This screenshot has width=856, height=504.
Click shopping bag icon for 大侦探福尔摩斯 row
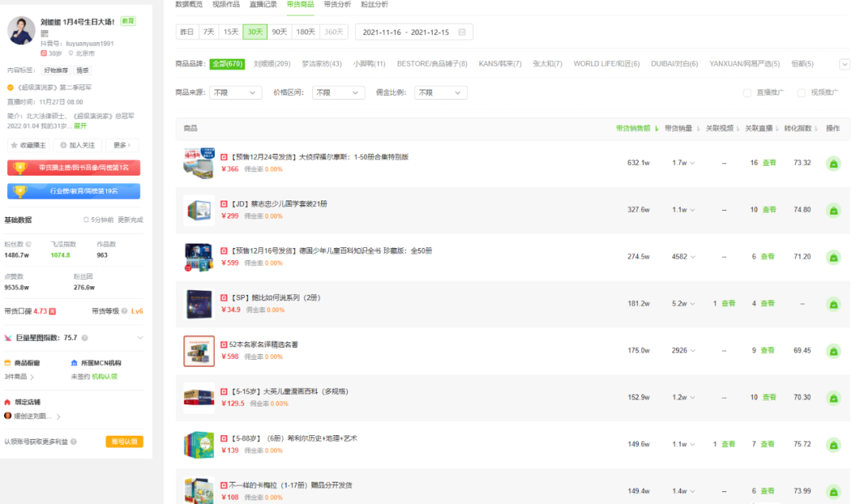(833, 163)
